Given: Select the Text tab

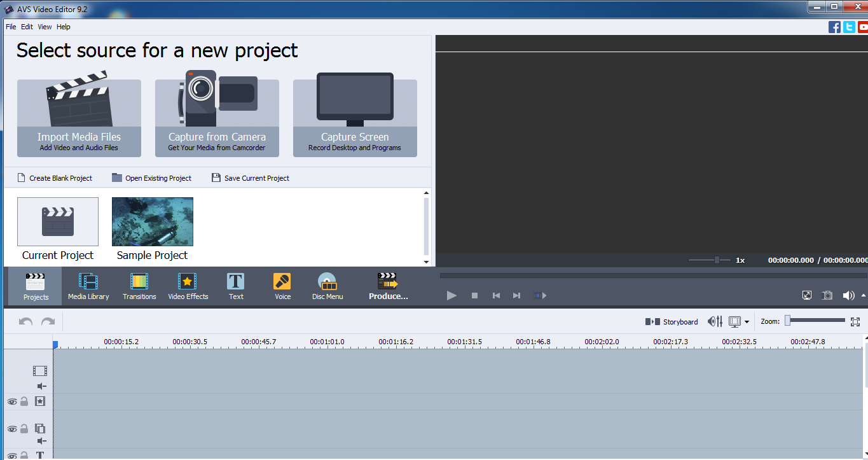Looking at the screenshot, I should tap(236, 286).
